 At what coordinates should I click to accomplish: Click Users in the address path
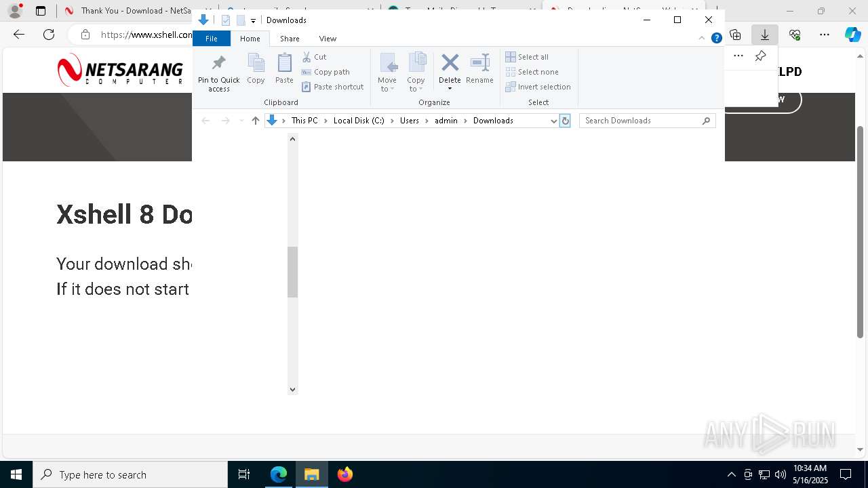(410, 121)
